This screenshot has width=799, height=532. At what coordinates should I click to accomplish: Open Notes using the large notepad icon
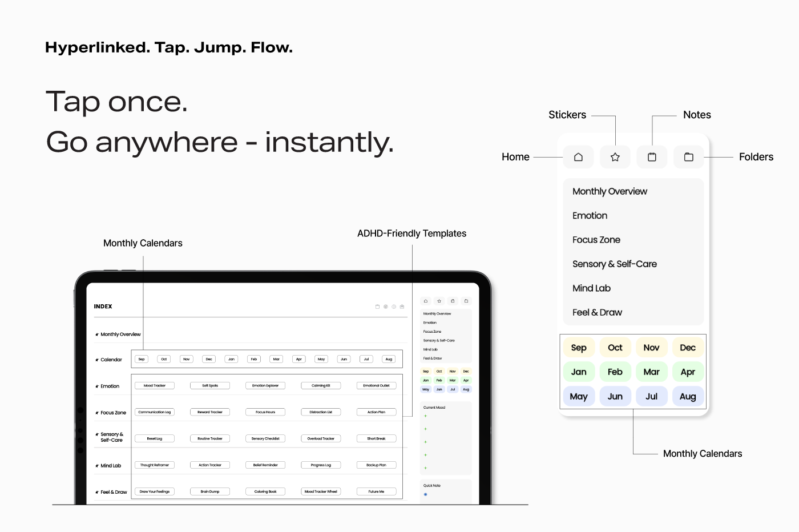pyautogui.click(x=652, y=157)
